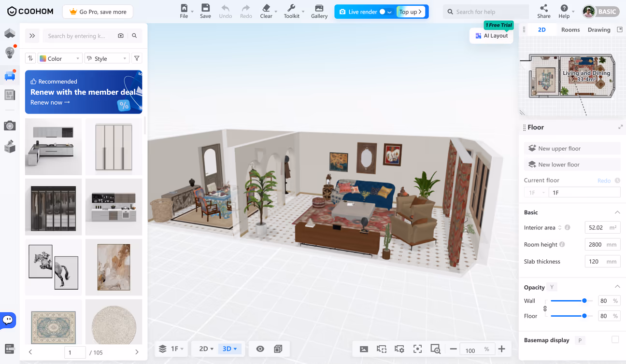Image resolution: width=626 pixels, height=364 pixels.
Task: Open the camera render sidebar icon
Action: 10,126
